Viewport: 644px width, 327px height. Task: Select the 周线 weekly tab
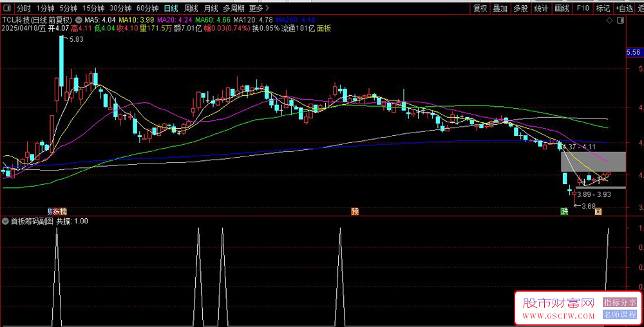pos(191,8)
